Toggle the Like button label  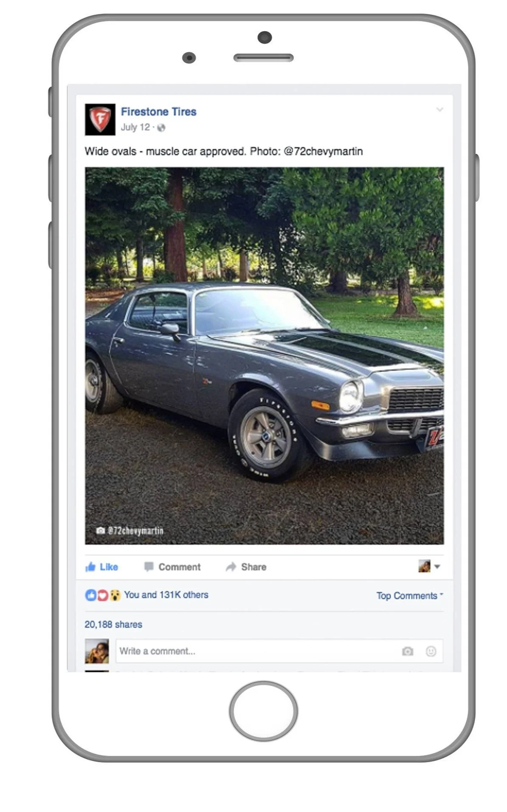pyautogui.click(x=109, y=567)
